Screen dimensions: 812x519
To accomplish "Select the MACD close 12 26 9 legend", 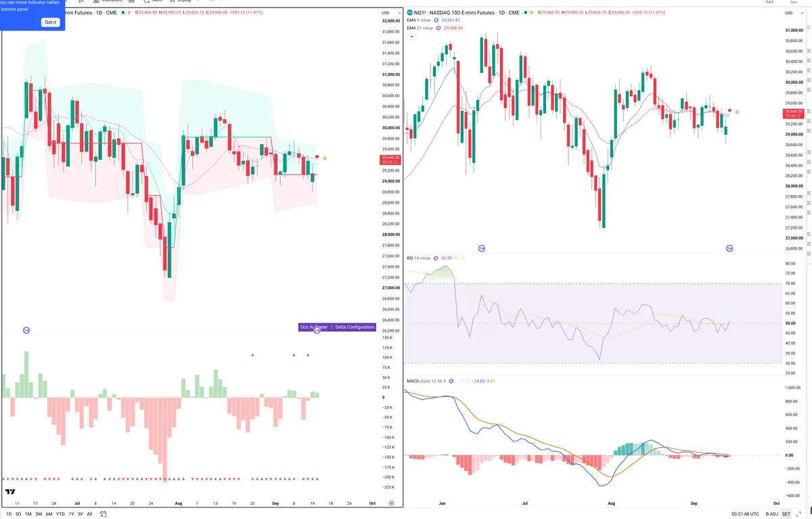I will pyautogui.click(x=426, y=381).
